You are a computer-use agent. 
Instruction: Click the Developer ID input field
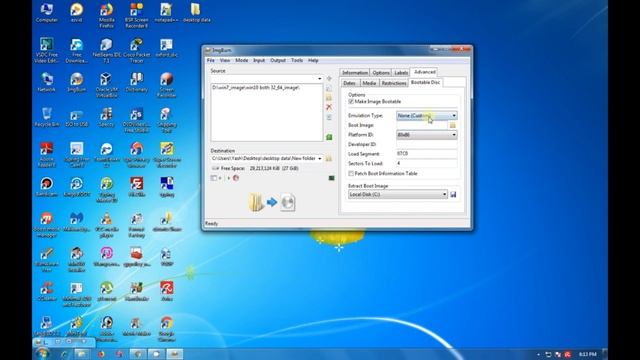[427, 144]
